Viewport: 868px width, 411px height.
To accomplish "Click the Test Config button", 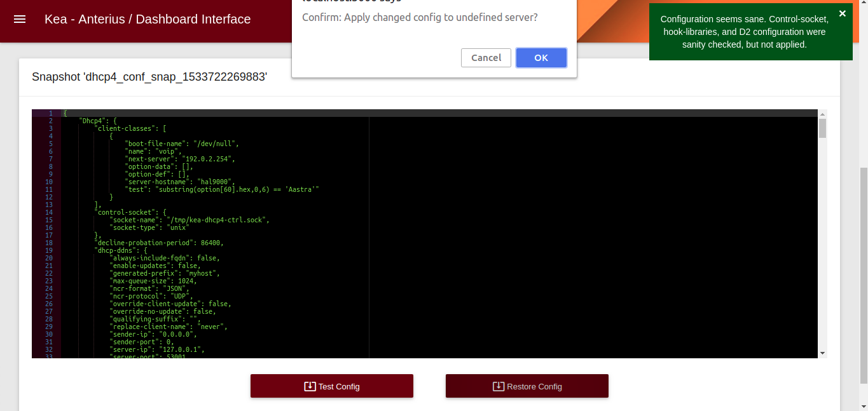I will (x=332, y=386).
